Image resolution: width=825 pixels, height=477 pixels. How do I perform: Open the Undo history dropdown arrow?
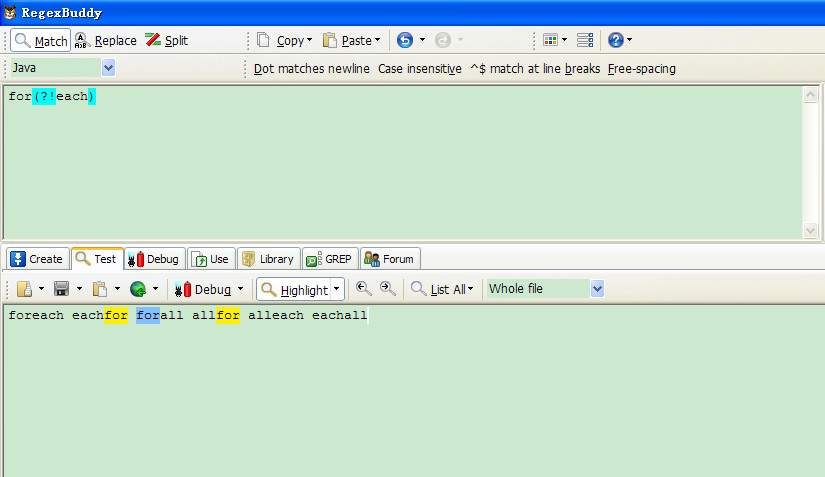(422, 40)
